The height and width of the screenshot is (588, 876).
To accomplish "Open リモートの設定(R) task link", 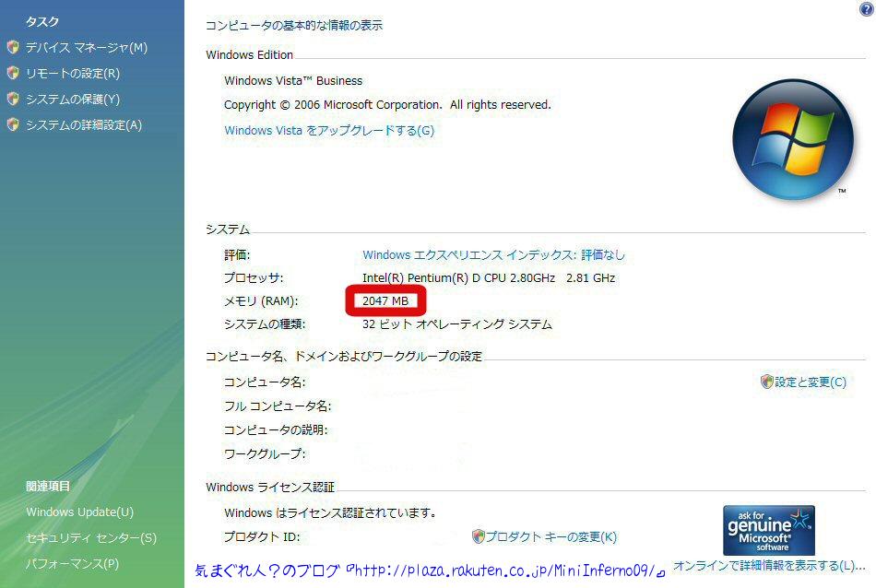I will (73, 73).
